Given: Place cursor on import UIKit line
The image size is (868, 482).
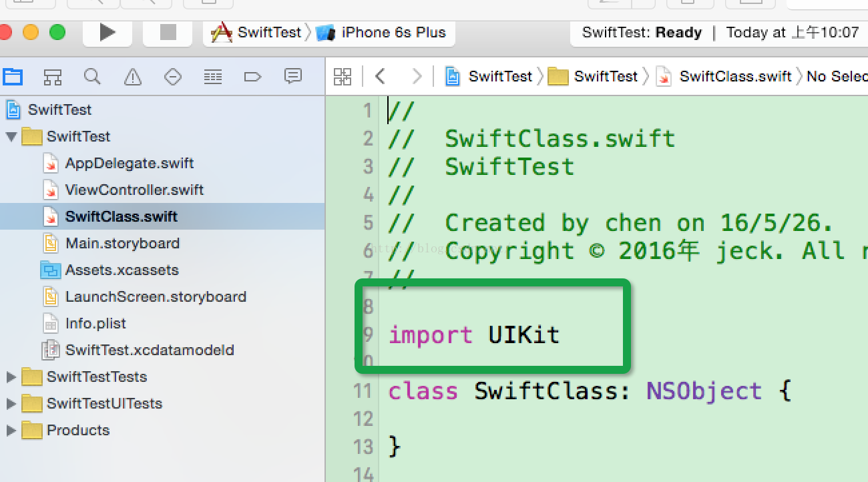Looking at the screenshot, I should pyautogui.click(x=474, y=334).
